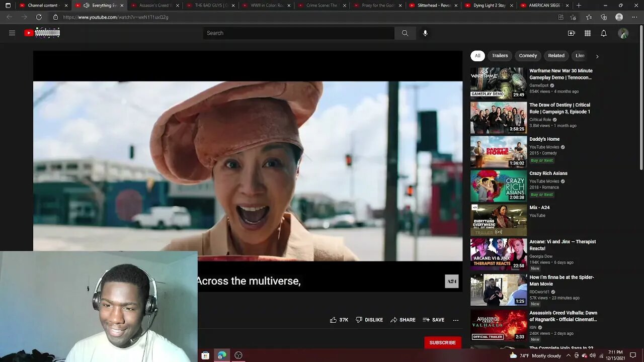Click the A24 channel watermark on video
The width and height of the screenshot is (644, 362).
click(x=452, y=281)
